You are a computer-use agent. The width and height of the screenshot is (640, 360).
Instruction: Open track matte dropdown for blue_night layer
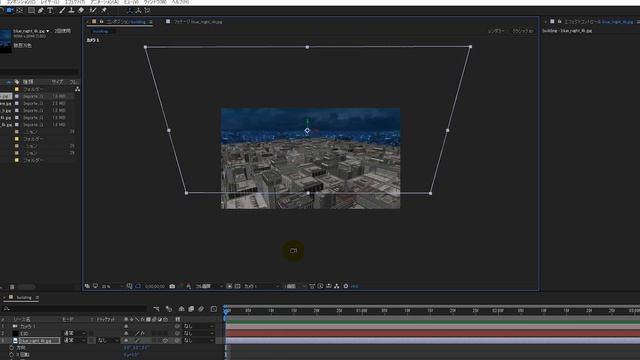pos(108,340)
